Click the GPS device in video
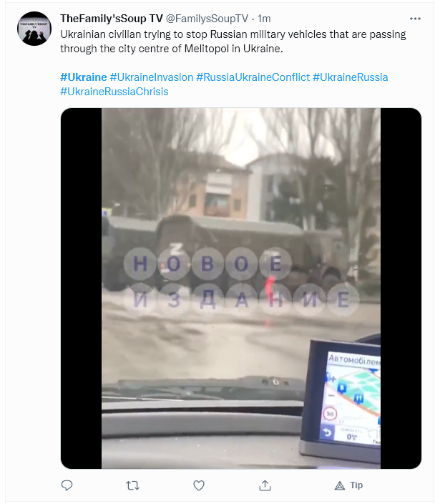Viewport: 440px width, 504px height. [341, 400]
